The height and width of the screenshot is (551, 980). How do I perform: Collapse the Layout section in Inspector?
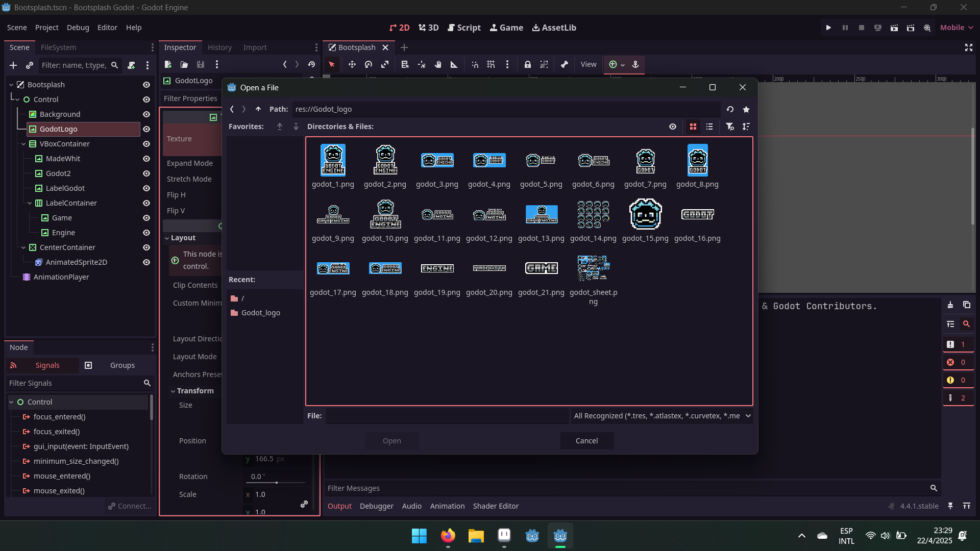point(167,238)
